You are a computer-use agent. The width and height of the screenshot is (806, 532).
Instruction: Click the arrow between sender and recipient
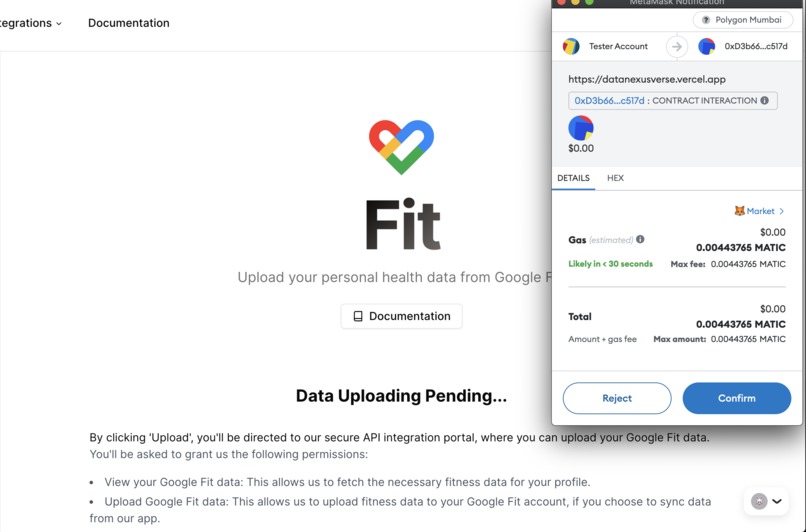tap(677, 46)
